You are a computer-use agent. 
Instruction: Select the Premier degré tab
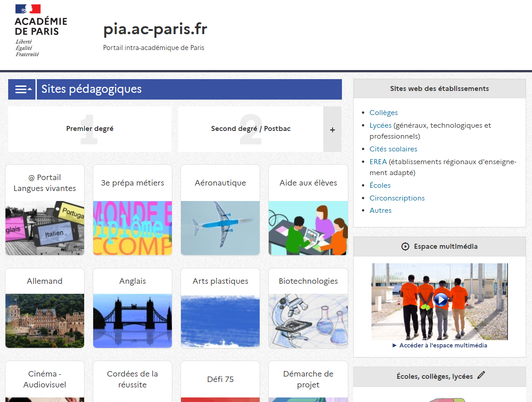tap(90, 129)
